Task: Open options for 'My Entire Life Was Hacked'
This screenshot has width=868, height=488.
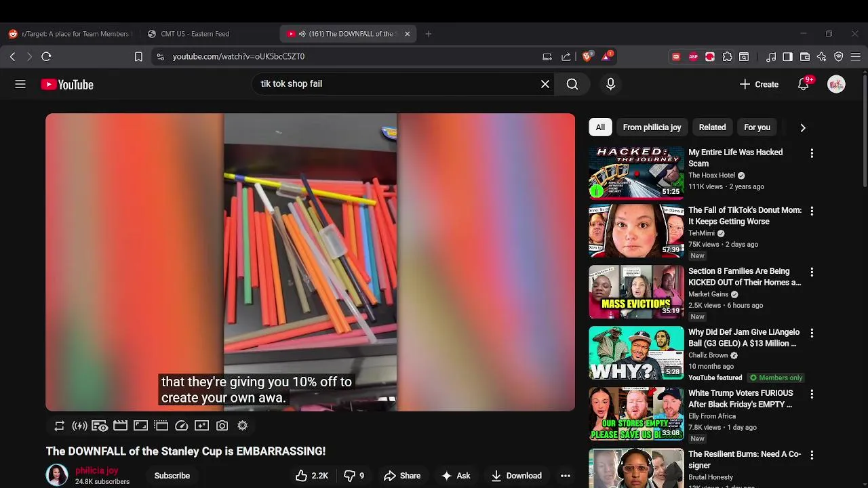Action: point(812,154)
